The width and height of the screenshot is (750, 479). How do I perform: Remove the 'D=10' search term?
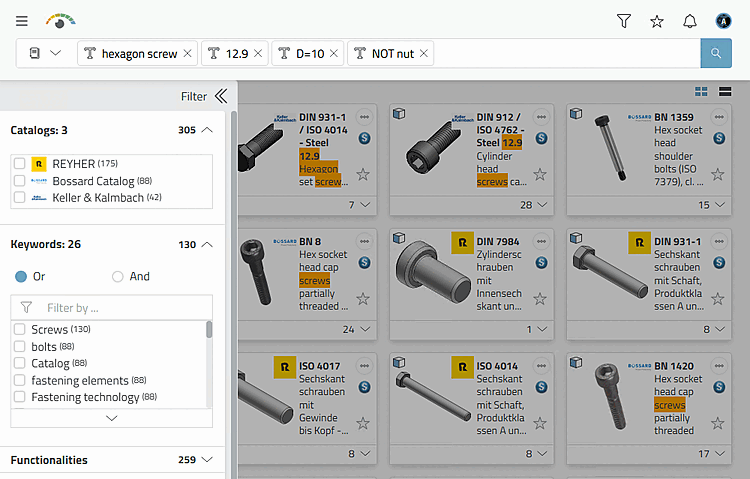click(x=334, y=53)
